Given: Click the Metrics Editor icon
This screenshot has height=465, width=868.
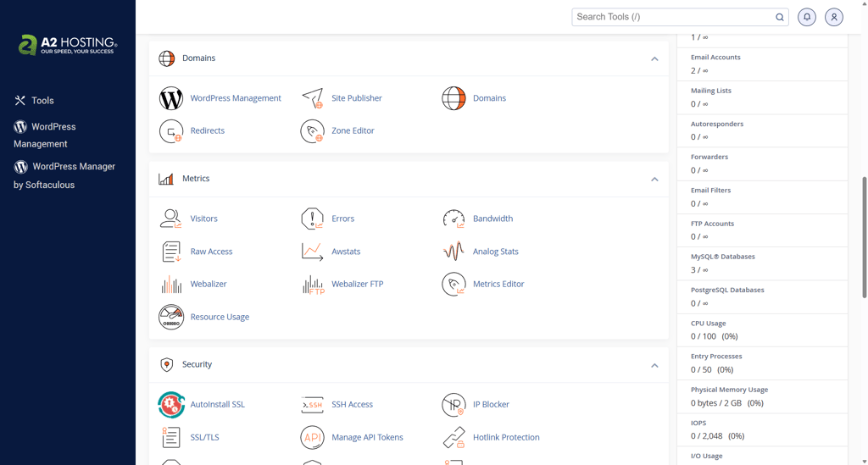Looking at the screenshot, I should (453, 285).
